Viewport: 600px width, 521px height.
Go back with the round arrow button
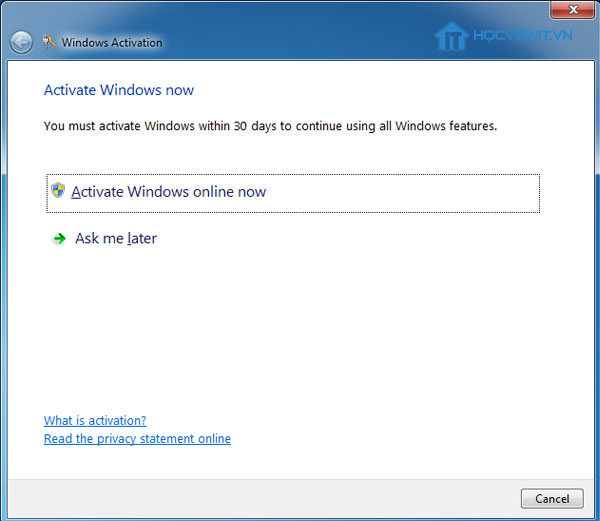pos(21,42)
